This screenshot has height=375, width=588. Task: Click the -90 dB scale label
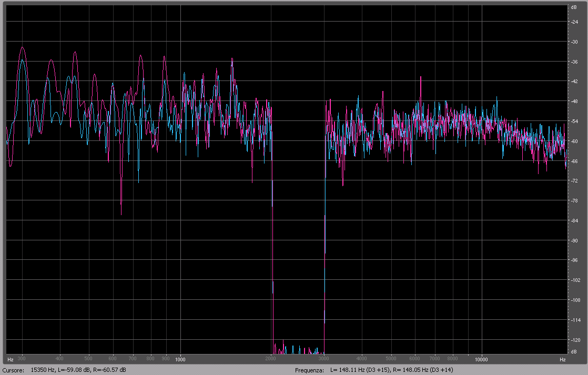(x=574, y=240)
